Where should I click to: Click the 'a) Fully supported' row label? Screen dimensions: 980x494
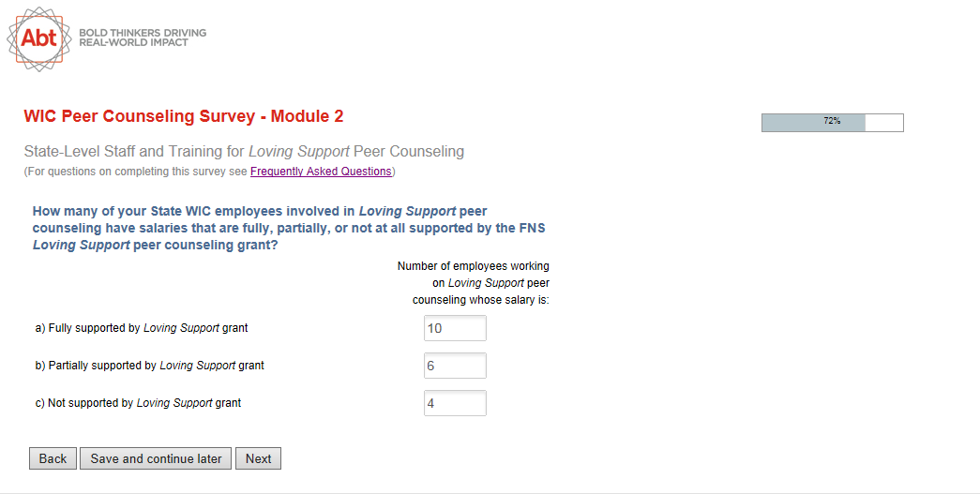(141, 328)
